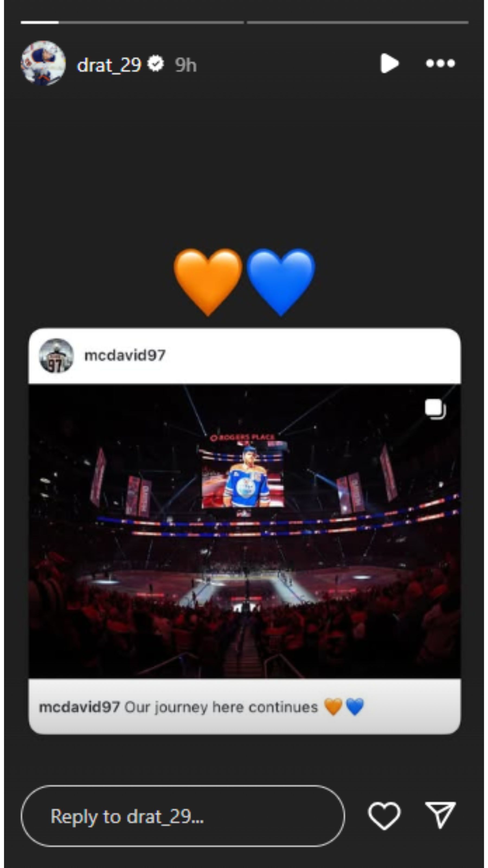Share story via paper plane icon
This screenshot has width=488, height=868.
tap(440, 815)
